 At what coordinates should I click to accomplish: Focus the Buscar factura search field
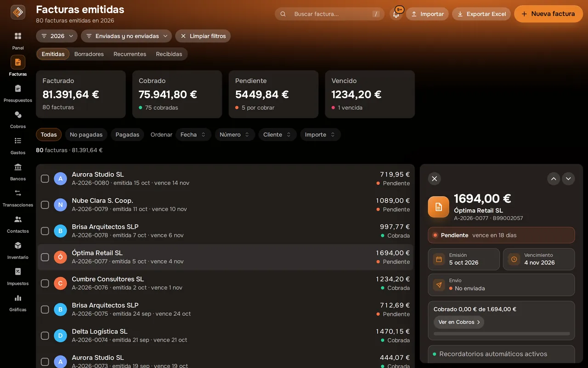pos(329,14)
